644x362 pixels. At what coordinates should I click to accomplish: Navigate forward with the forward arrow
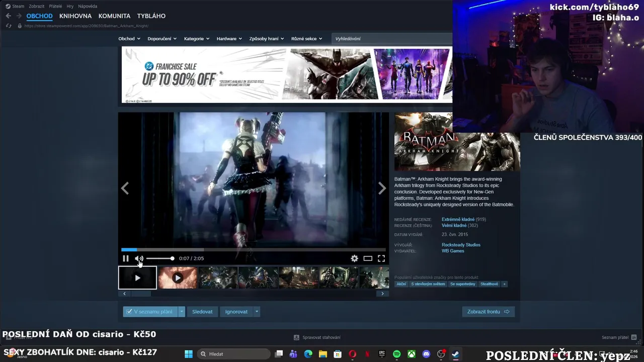coord(19,16)
